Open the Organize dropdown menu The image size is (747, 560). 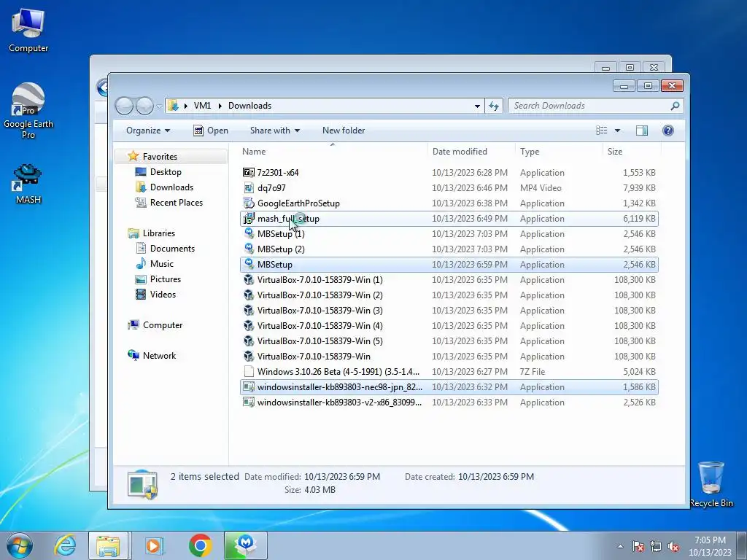point(147,131)
